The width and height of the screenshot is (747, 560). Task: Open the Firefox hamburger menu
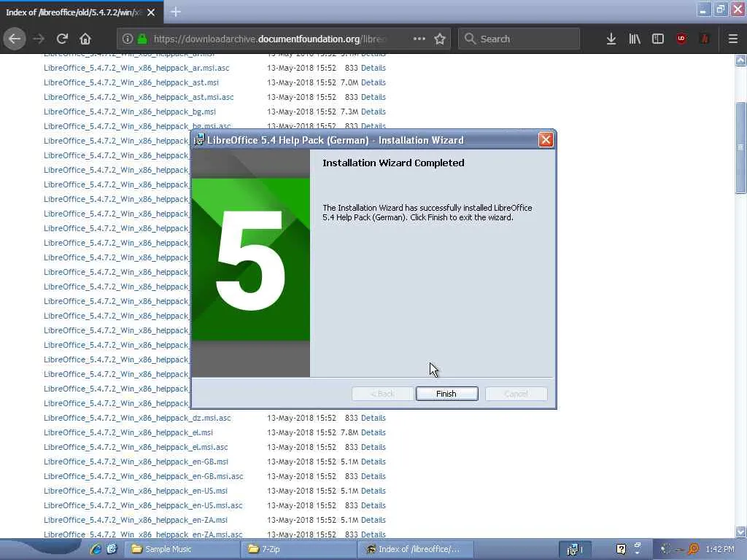(x=733, y=39)
